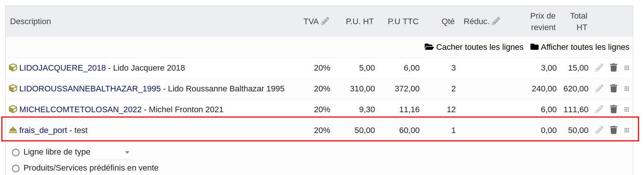Click the drag handle on the LIDOJACQUERE_2018 row

(627, 68)
